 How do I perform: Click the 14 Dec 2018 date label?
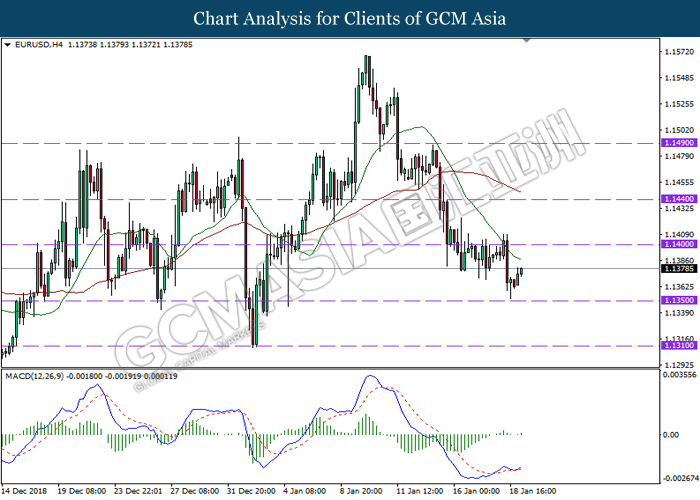click(24, 492)
